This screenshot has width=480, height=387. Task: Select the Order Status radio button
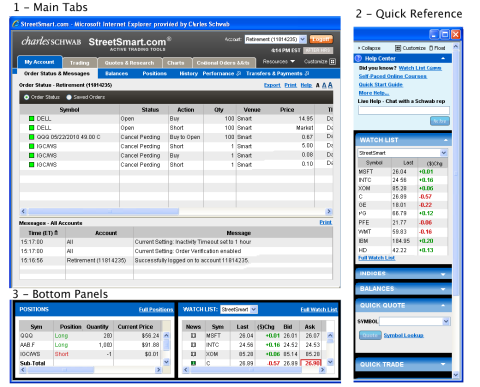point(26,97)
